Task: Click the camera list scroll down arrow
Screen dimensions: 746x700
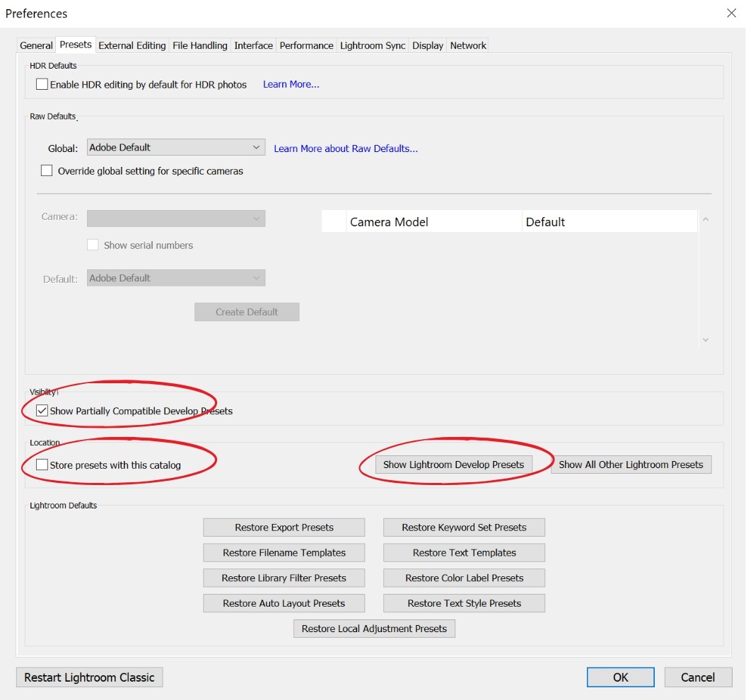Action: click(x=706, y=340)
